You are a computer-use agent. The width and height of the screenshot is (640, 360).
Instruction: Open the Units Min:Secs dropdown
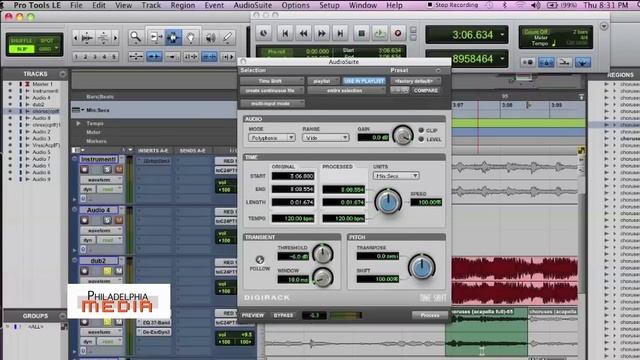pos(396,176)
